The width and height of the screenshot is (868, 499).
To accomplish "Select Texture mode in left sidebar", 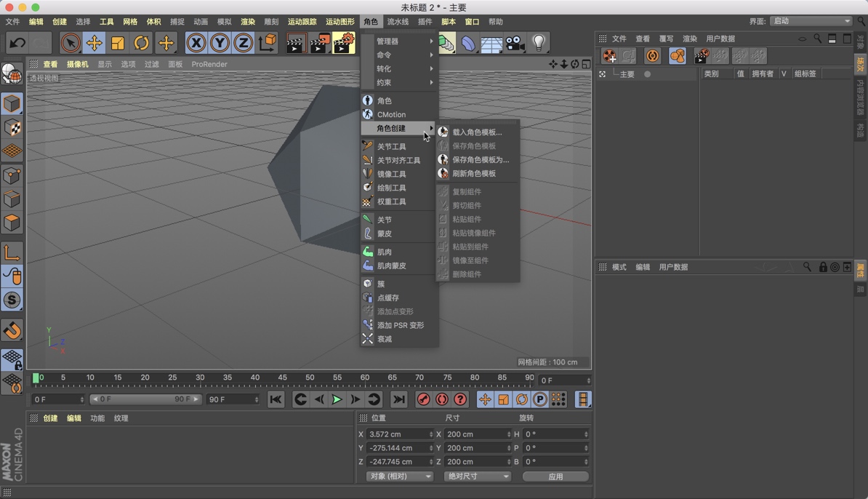I will coord(12,128).
